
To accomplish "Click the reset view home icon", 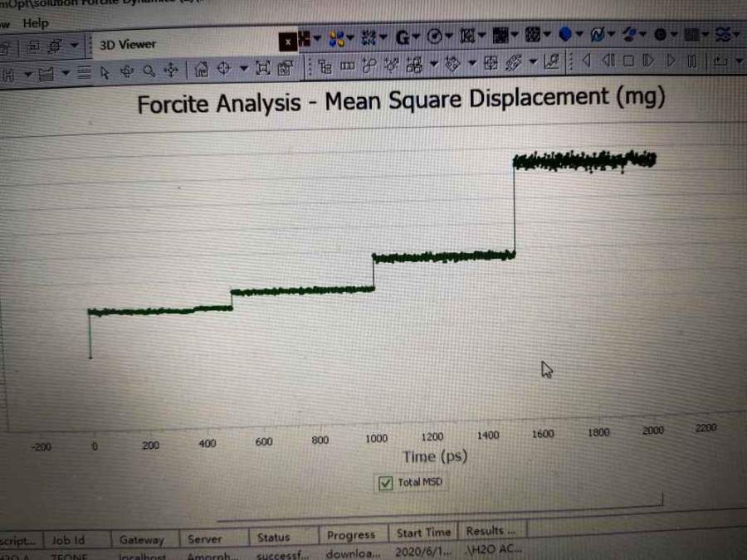I will pos(201,70).
